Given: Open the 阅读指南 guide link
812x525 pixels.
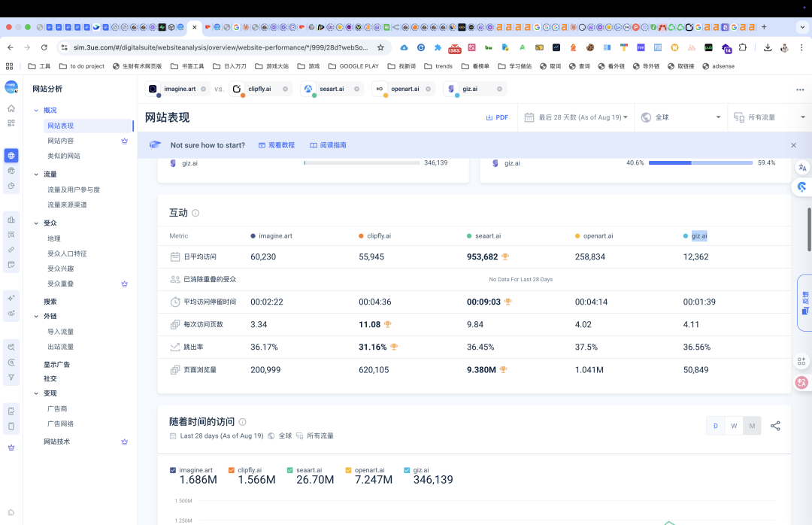Looking at the screenshot, I should (329, 145).
